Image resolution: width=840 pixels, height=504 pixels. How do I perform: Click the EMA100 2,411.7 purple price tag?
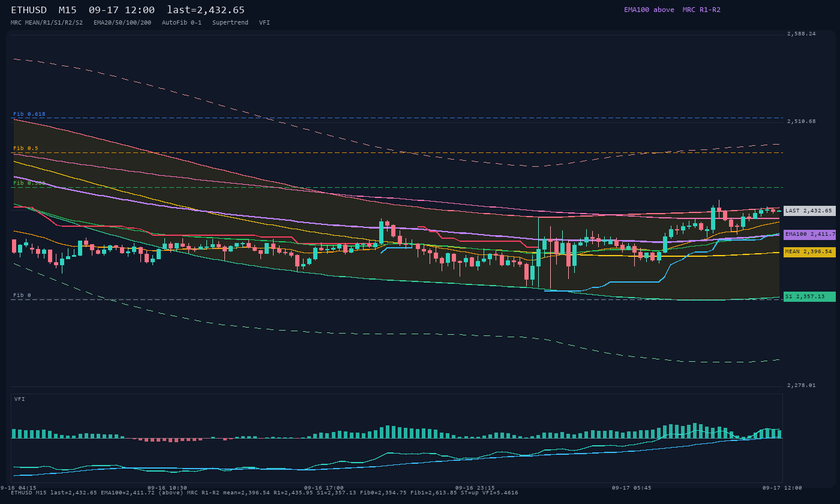809,234
